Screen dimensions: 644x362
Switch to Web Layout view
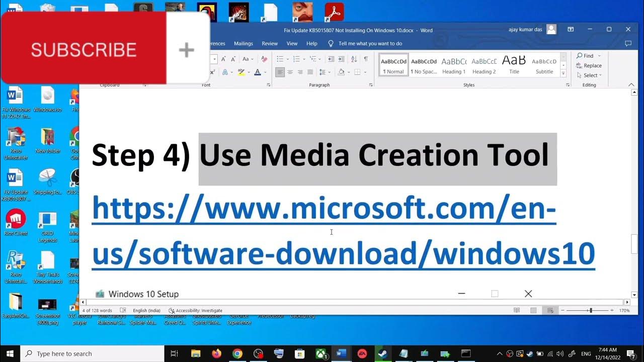(x=550, y=310)
